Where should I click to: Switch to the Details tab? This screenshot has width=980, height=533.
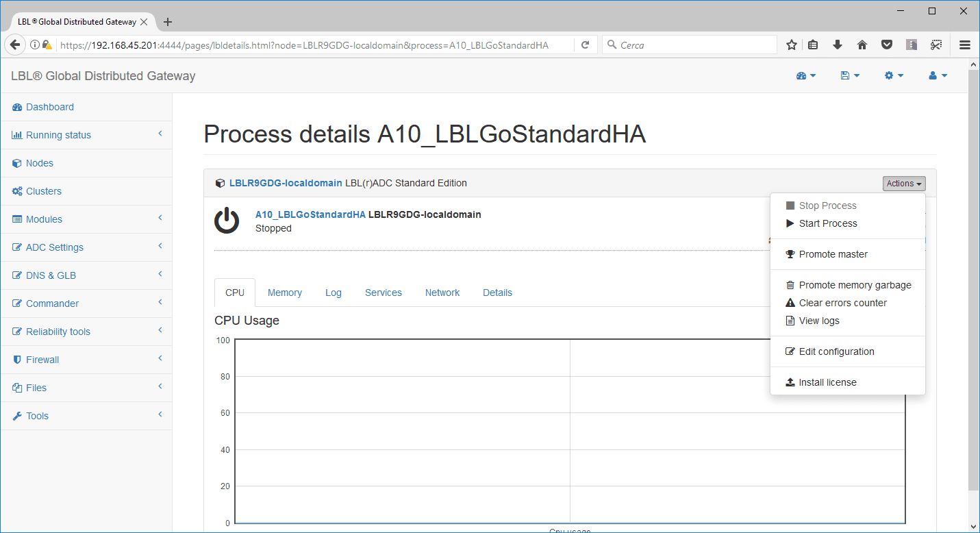point(497,293)
